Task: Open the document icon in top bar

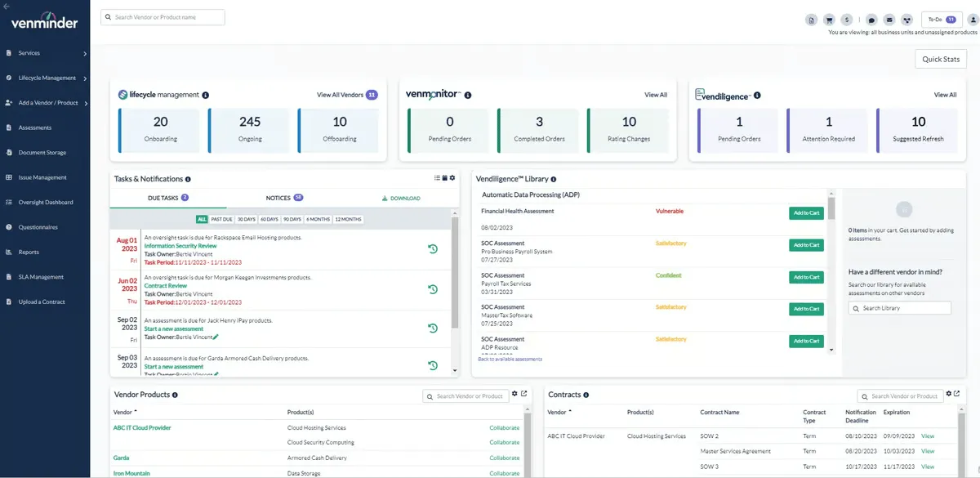Action: click(811, 20)
